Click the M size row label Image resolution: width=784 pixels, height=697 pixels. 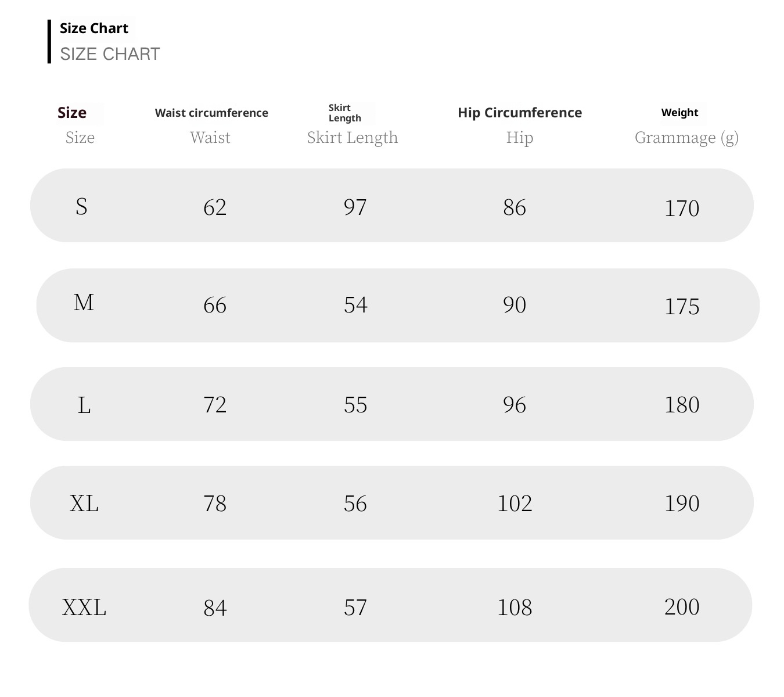[x=84, y=303]
